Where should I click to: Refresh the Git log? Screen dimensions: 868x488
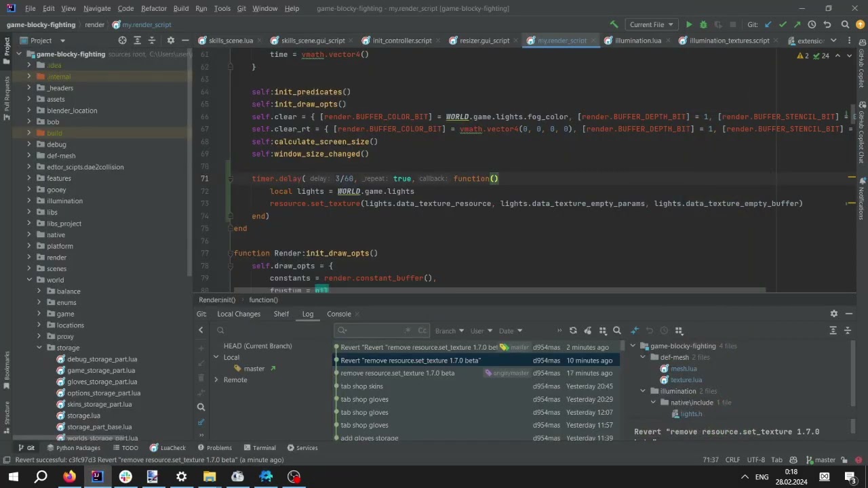point(573,331)
